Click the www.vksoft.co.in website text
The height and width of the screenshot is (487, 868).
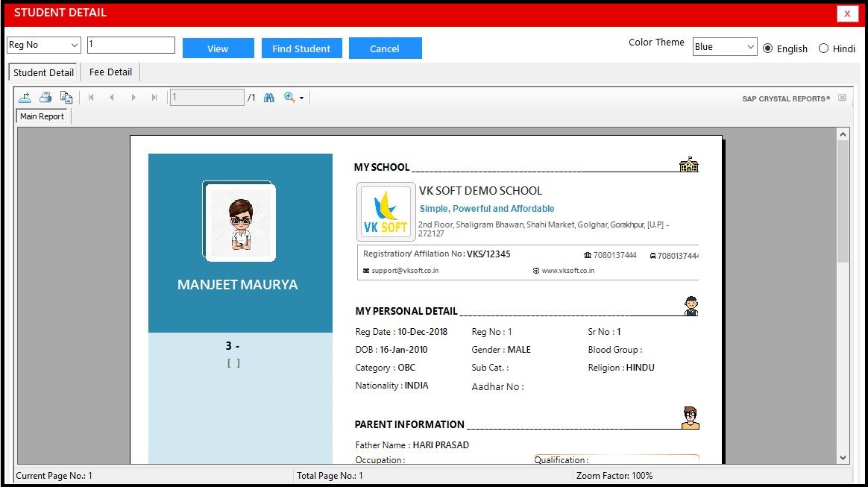click(x=568, y=271)
